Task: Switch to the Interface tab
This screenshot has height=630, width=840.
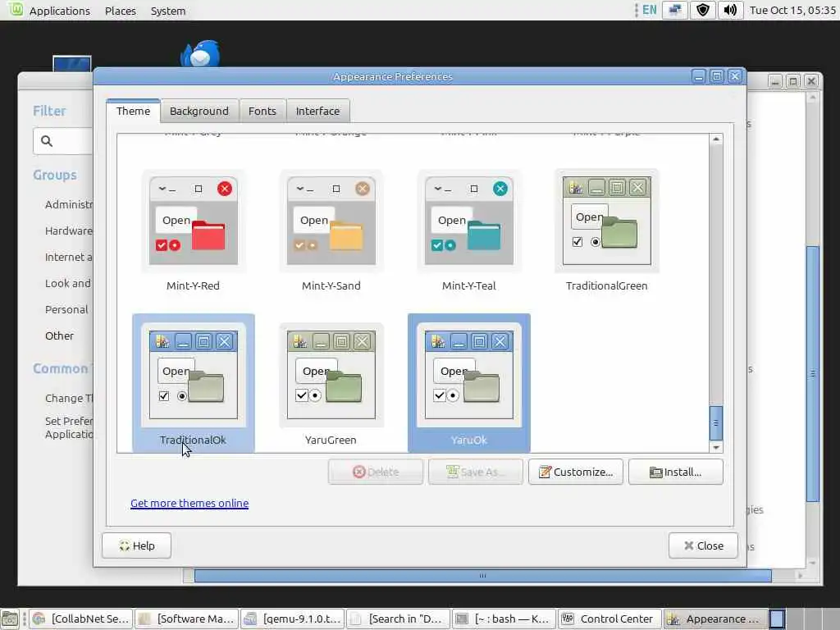Action: click(x=317, y=111)
